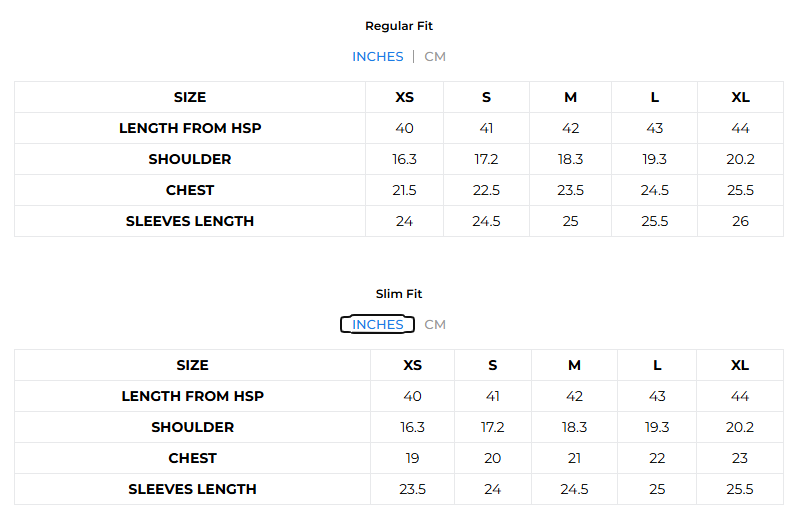Select the 26 sleeves length cell in Regular Fit
Viewport: 797px width, 531px height.
pos(740,221)
